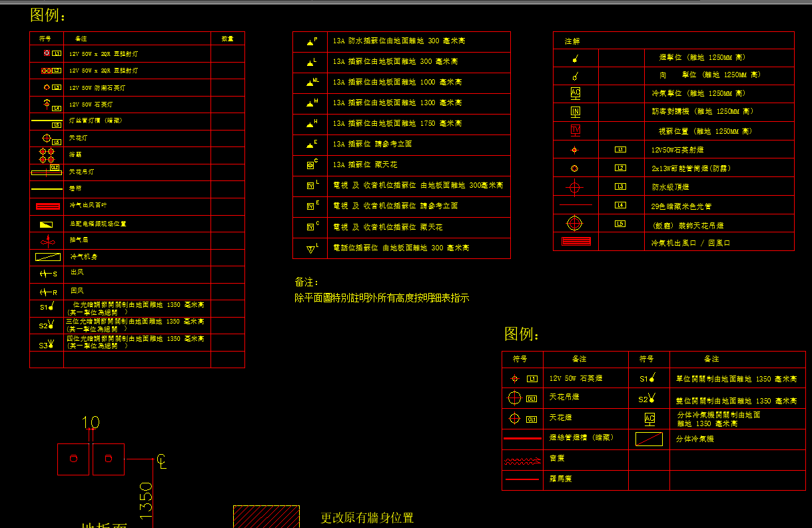Select the '除平面圖特別註明外所有高度按明細表指示' note text
The image size is (812, 528).
coord(382,298)
